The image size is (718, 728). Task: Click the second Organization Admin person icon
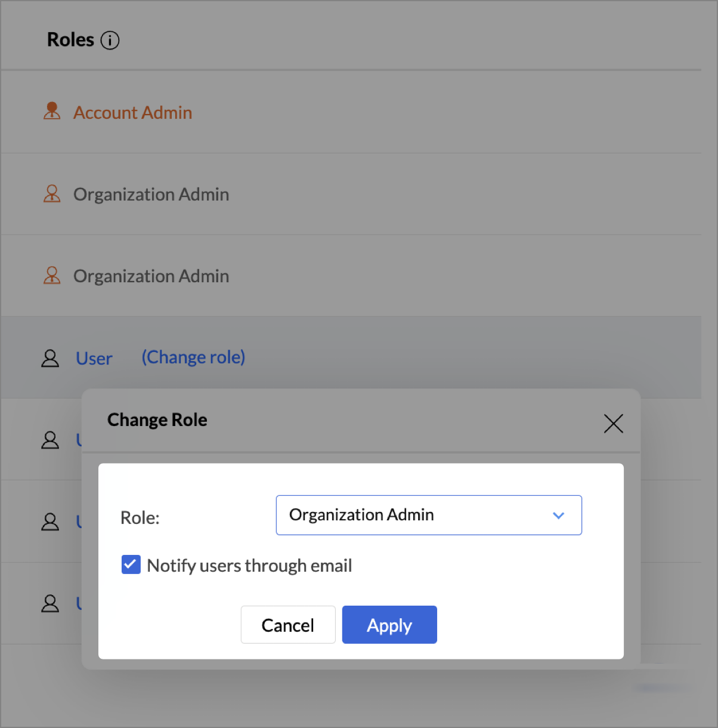pyautogui.click(x=52, y=275)
